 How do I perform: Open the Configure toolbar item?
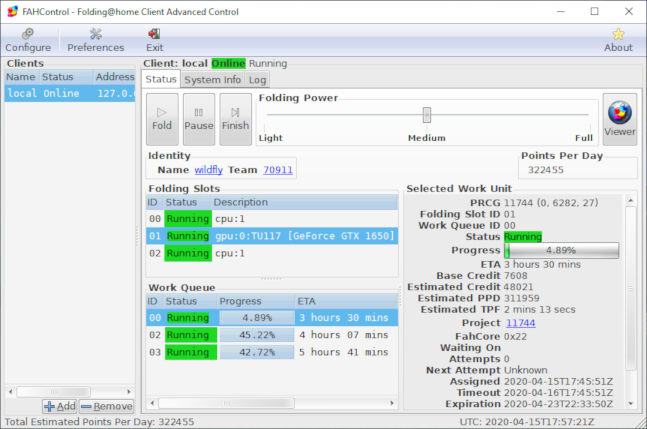(x=28, y=40)
